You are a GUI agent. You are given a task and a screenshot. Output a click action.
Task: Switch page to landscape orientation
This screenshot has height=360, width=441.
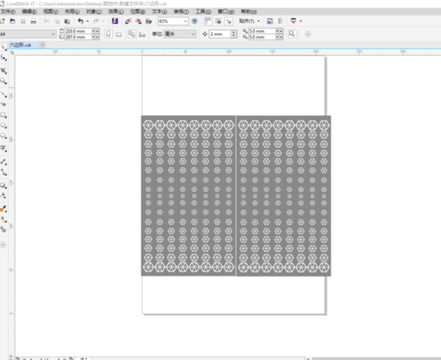[119, 34]
